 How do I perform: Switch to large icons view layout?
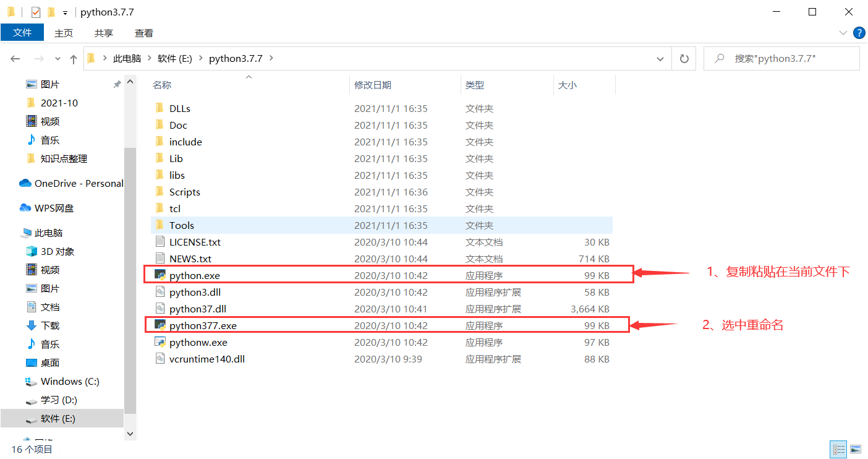click(856, 449)
